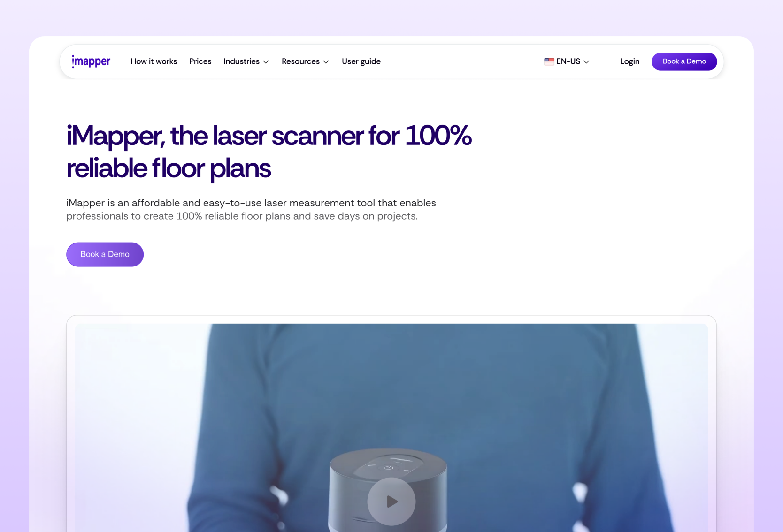Open the EN-US language dropdown
Viewport: 783px width, 532px height.
click(x=567, y=61)
